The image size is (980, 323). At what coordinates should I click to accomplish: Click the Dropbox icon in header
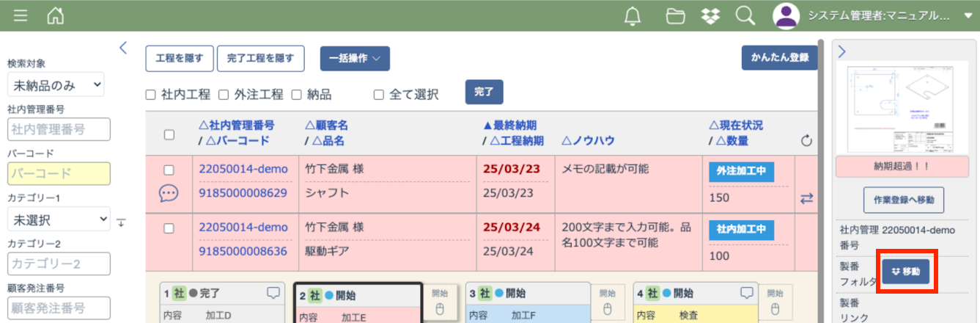[710, 15]
